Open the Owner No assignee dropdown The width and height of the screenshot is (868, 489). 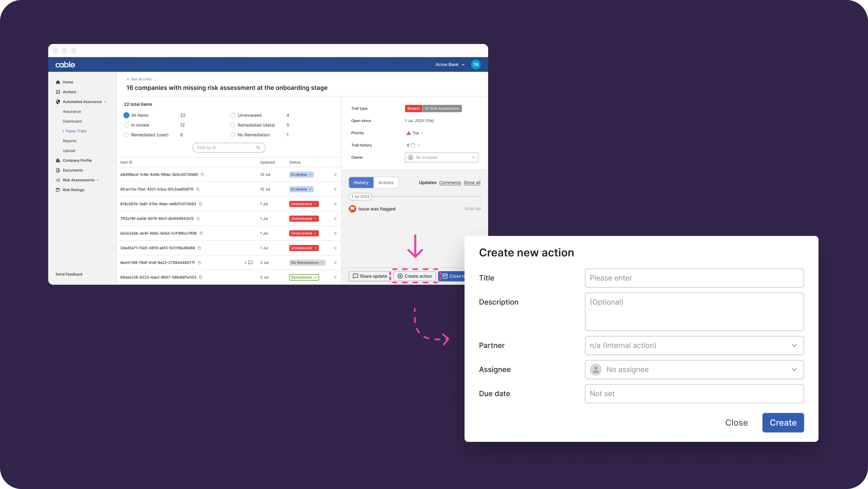[x=442, y=157]
